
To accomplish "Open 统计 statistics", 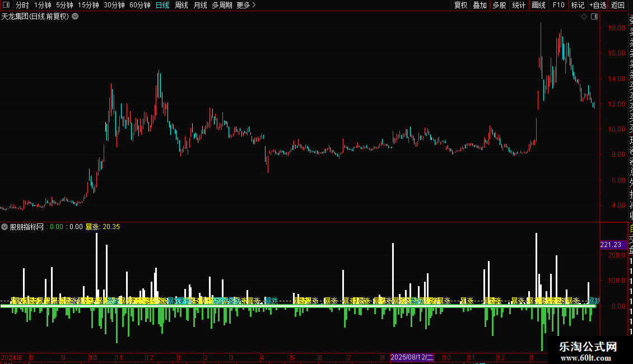I will point(519,5).
